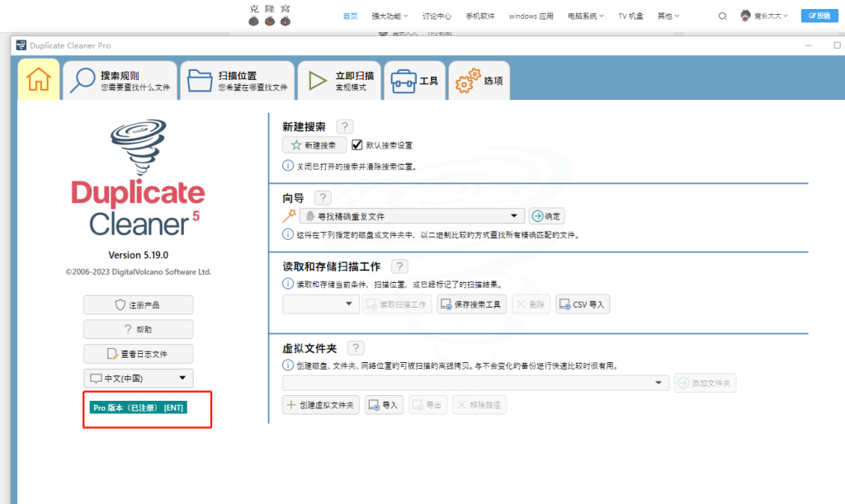Viewport: 845px width, 504px height.
Task: Click the 帮助 help button in sidebar
Action: point(138,329)
